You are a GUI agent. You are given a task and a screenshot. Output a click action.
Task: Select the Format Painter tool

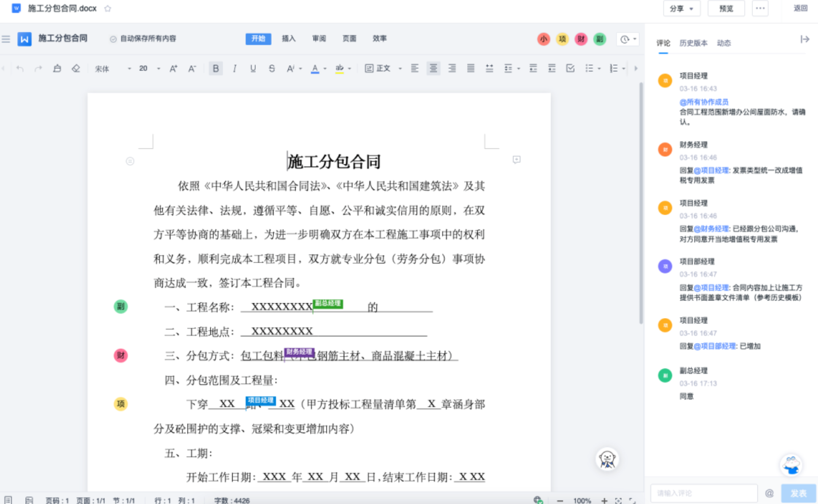[x=58, y=68]
